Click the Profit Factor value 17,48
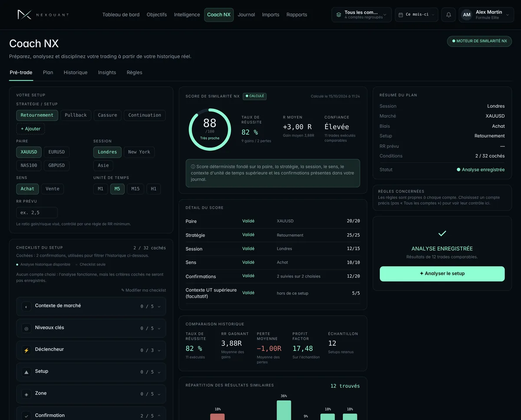This screenshot has width=521, height=420. point(303,349)
